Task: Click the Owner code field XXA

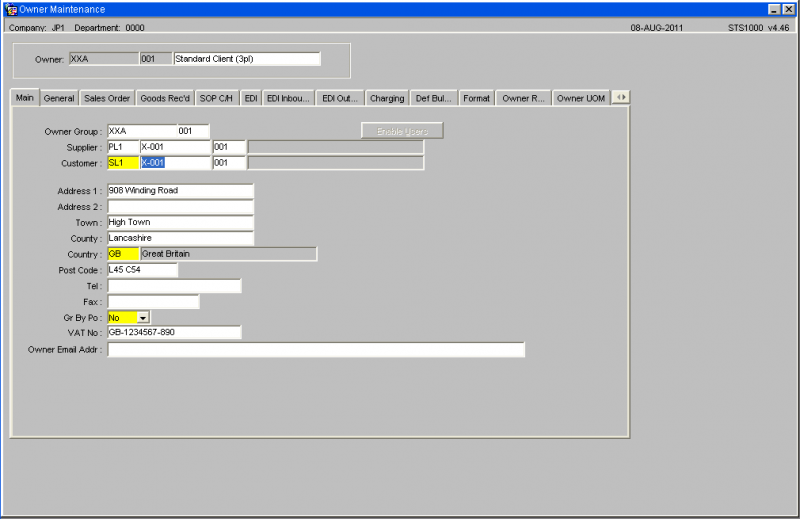Action: [x=104, y=59]
